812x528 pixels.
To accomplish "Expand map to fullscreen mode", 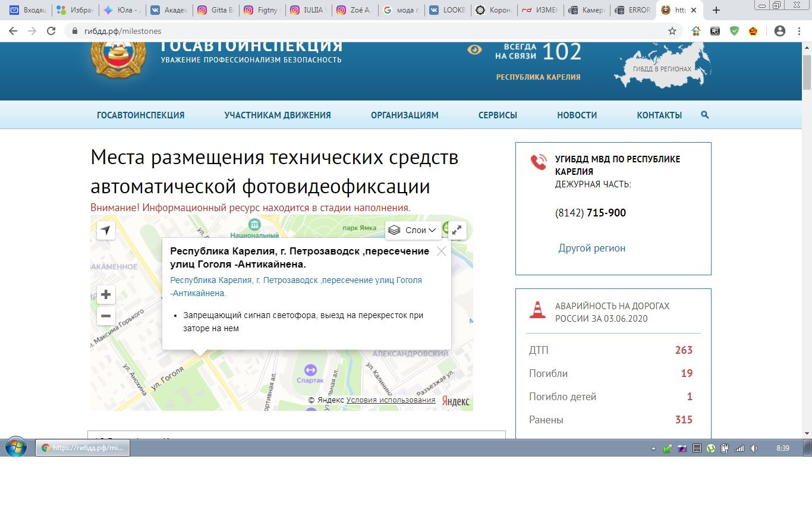I will pos(457,230).
